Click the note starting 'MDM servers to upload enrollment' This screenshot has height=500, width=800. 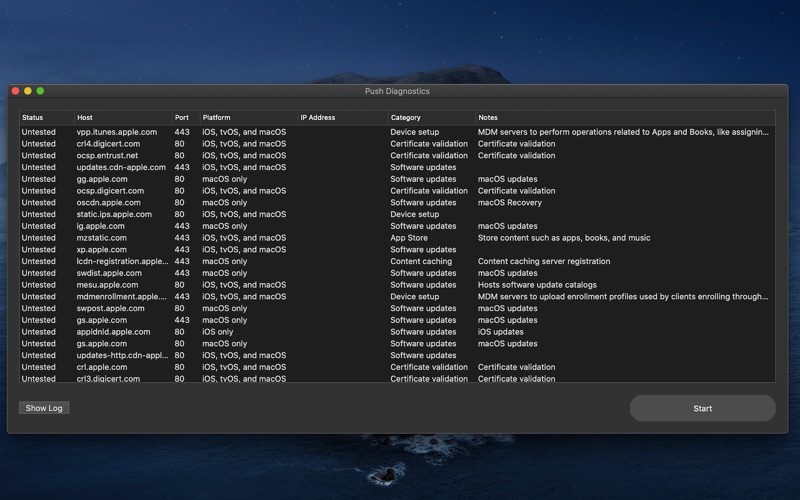(x=623, y=296)
